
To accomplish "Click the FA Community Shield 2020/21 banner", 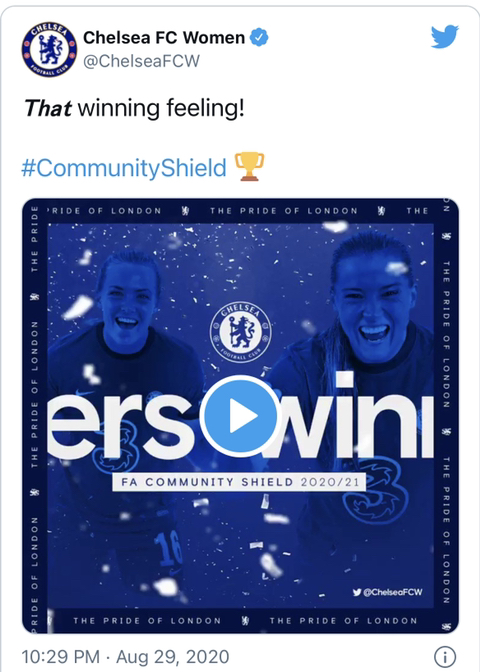I will point(239,482).
